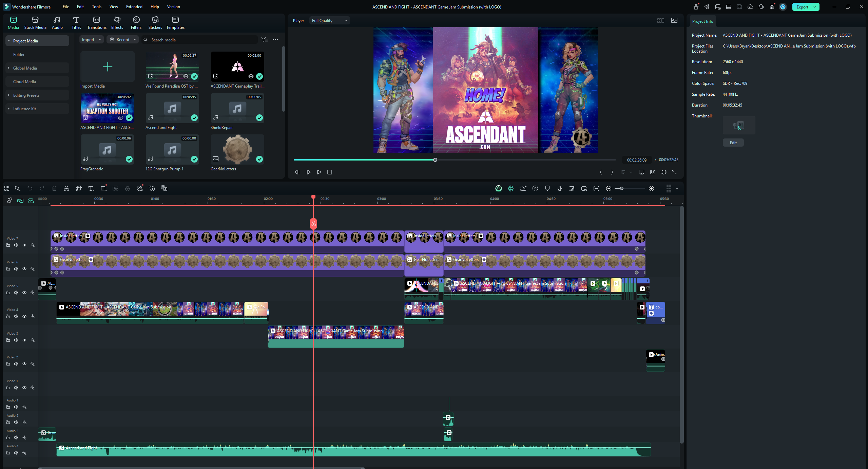Click the Play button in player
The height and width of the screenshot is (469, 868).
[x=319, y=172]
